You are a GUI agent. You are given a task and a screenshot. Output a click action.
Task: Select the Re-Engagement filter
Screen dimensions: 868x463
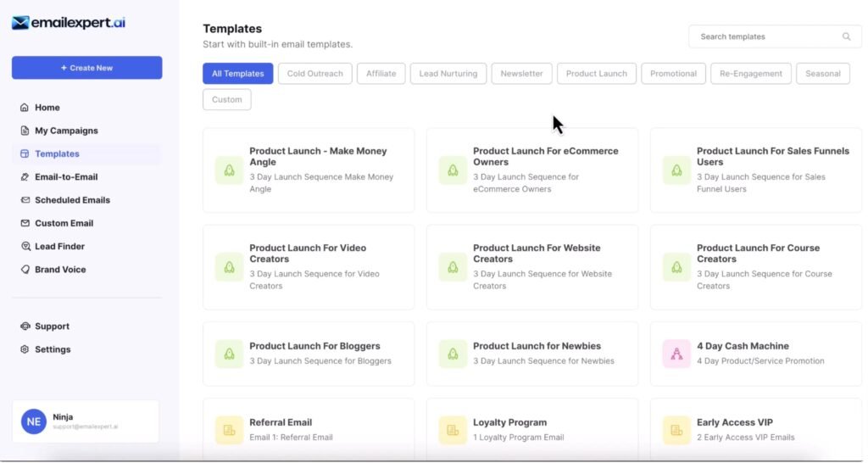point(751,74)
